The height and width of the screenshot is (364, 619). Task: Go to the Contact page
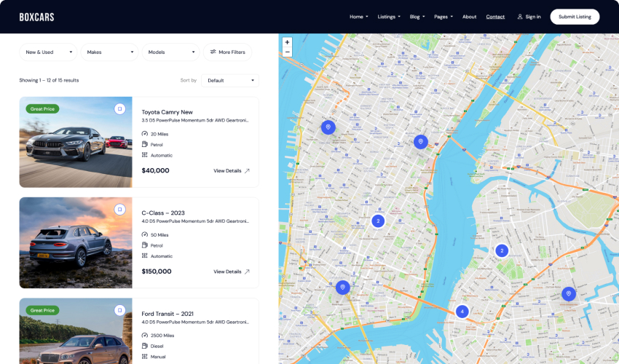(x=495, y=17)
